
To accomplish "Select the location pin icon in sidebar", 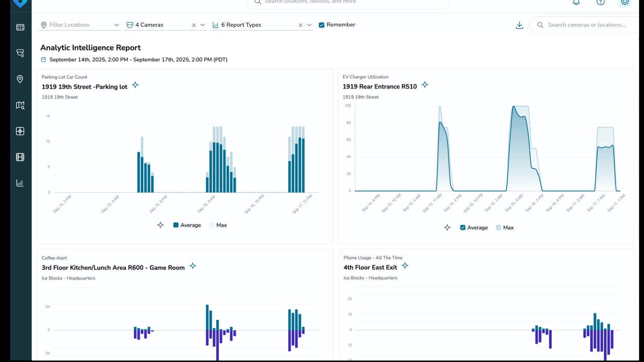I will 20,79.
